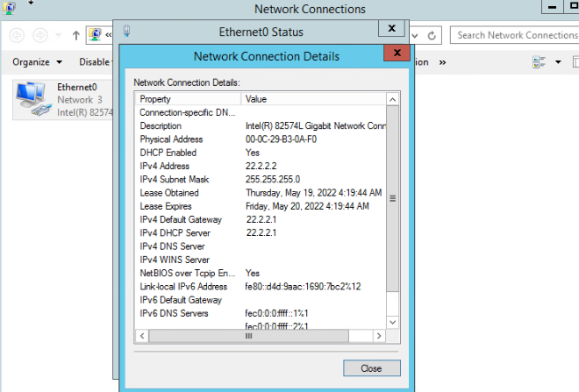Click the change view layout icon

(540, 62)
